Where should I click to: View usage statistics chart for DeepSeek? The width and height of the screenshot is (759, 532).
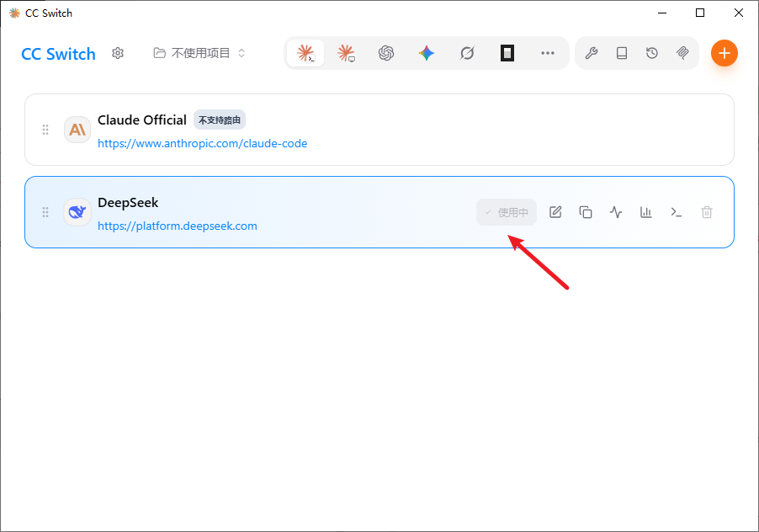coord(646,212)
